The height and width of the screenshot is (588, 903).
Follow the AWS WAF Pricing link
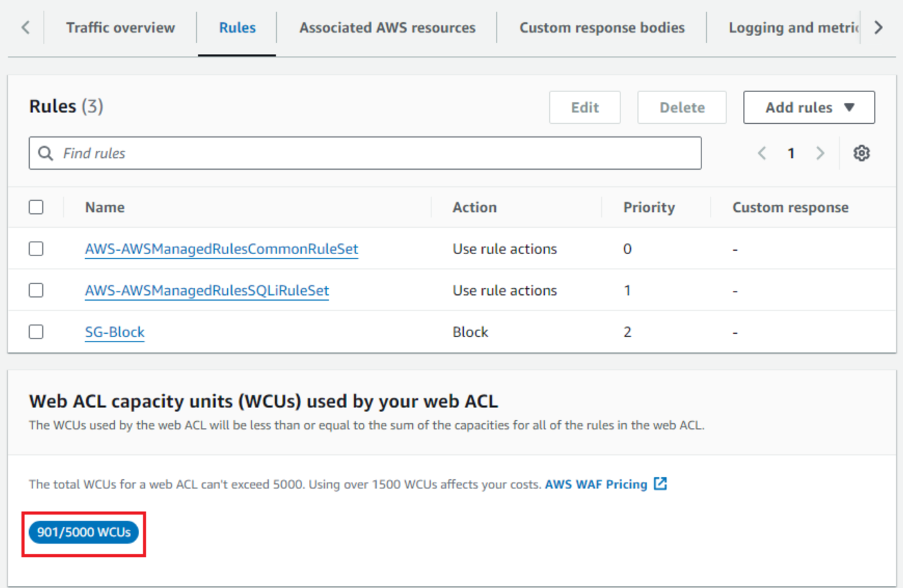[x=596, y=484]
